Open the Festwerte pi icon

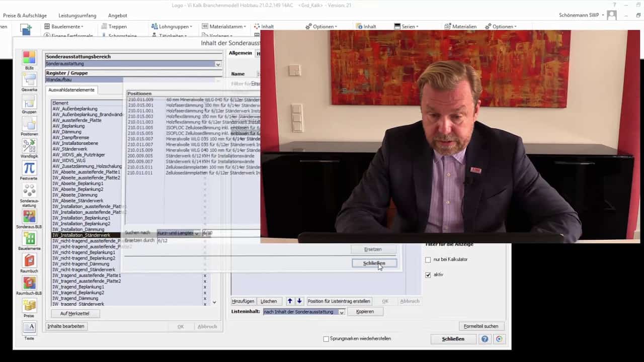[29, 168]
